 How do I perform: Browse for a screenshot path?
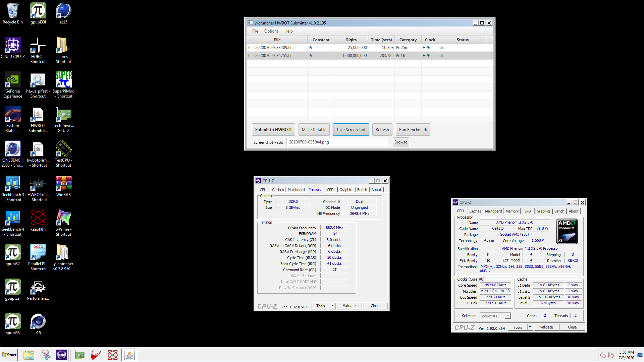click(401, 142)
